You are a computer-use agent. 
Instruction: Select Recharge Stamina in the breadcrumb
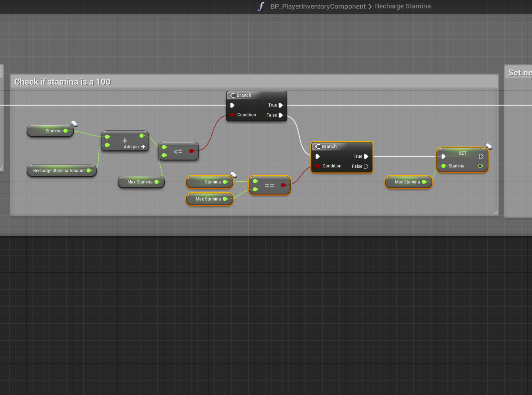tap(403, 6)
